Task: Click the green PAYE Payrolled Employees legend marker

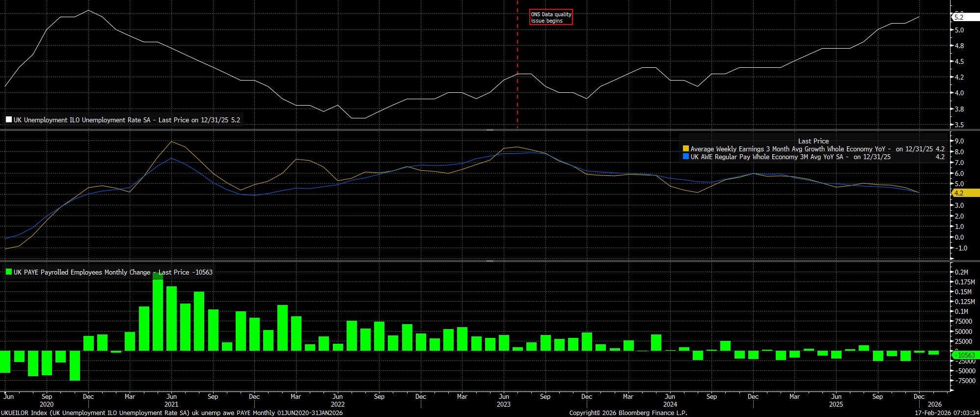Action: [x=8, y=272]
